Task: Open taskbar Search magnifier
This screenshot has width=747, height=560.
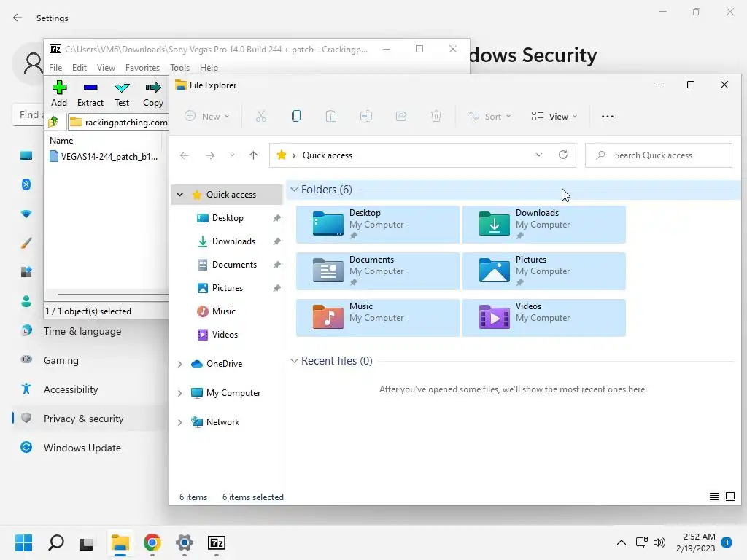Action: (55, 542)
